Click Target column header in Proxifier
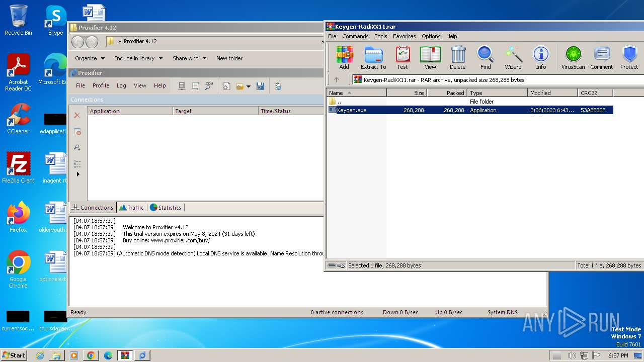The image size is (644, 362). click(215, 111)
